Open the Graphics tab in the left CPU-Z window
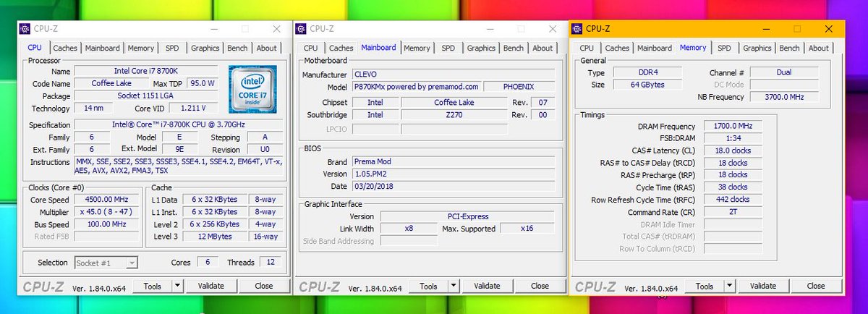The width and height of the screenshot is (868, 314). click(205, 48)
